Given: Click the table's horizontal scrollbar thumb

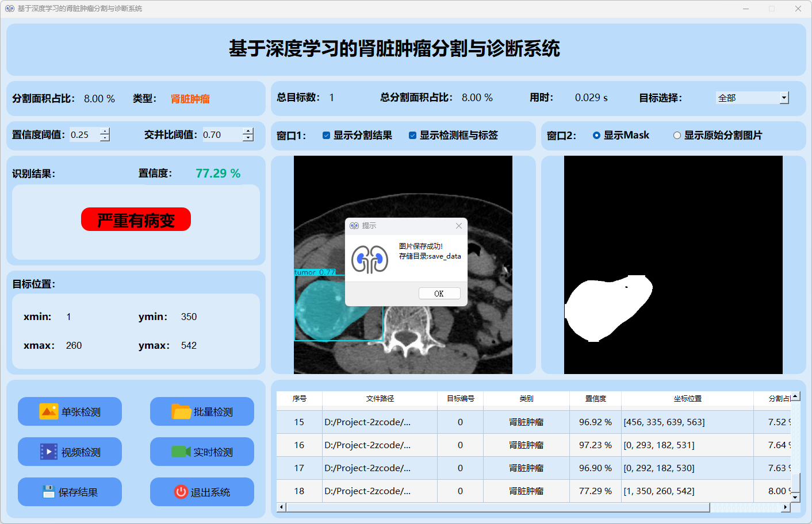Looking at the screenshot, I should click(x=497, y=507).
